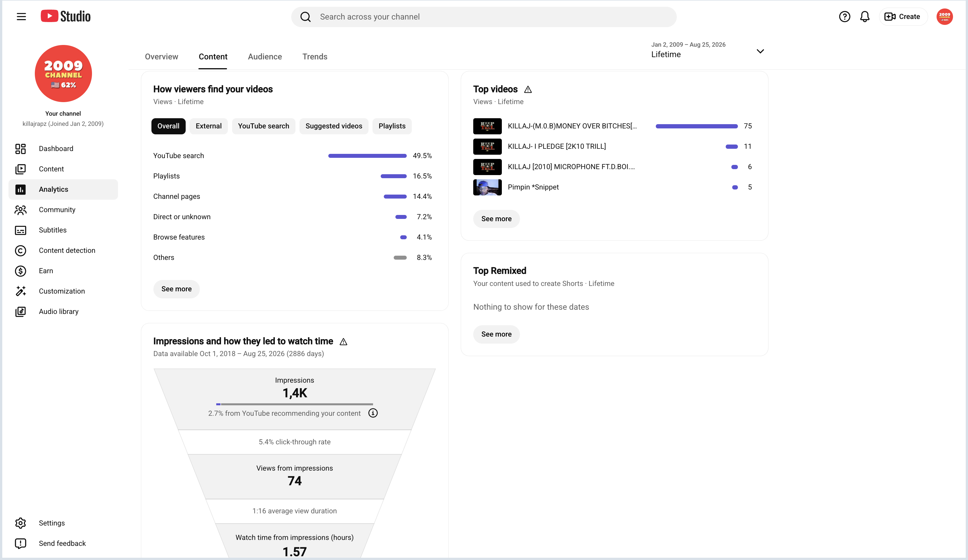Open the MICROPHONE FT.D.BOI video thumbnail
Image resolution: width=968 pixels, height=560 pixels.
(487, 167)
